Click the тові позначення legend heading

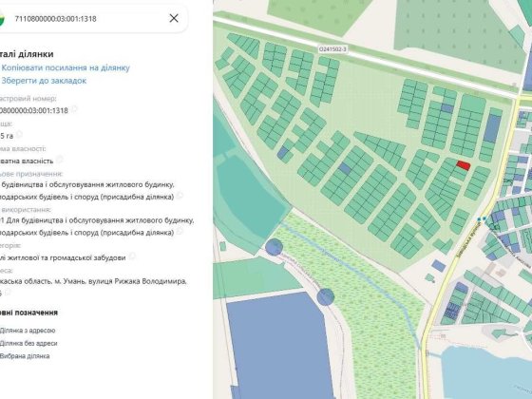tap(28, 313)
